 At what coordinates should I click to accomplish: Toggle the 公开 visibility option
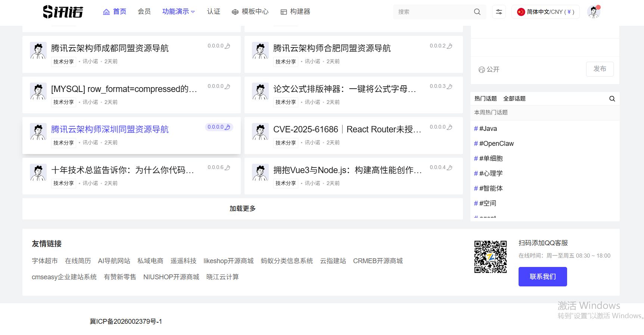[x=489, y=70]
